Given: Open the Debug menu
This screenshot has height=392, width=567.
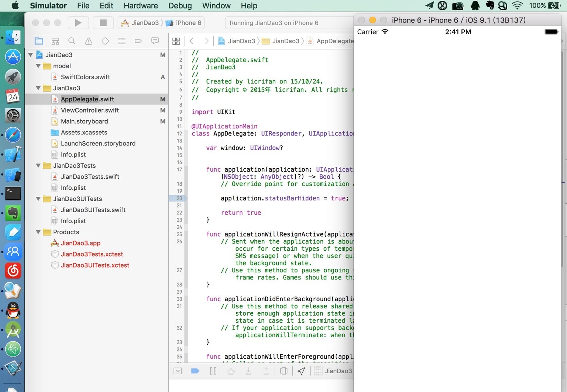Looking at the screenshot, I should tap(180, 6).
